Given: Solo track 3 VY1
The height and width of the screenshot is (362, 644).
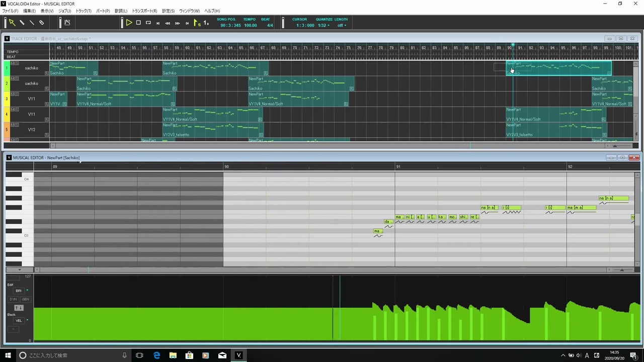Looking at the screenshot, I should pyautogui.click(x=17, y=94).
